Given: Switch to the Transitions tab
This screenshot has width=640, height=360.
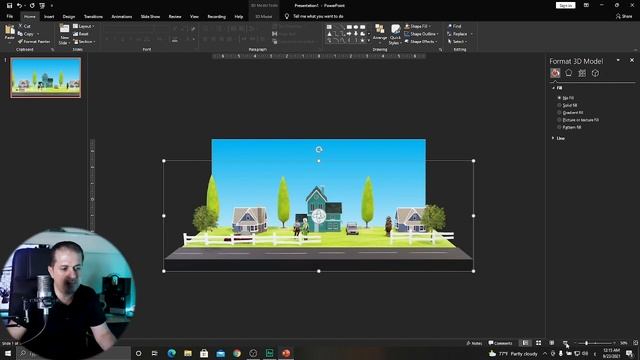Looking at the screenshot, I should tap(93, 16).
